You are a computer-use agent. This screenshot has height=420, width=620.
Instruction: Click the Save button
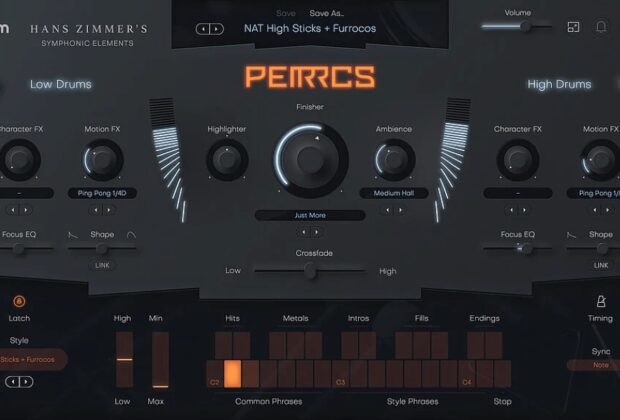[286, 13]
